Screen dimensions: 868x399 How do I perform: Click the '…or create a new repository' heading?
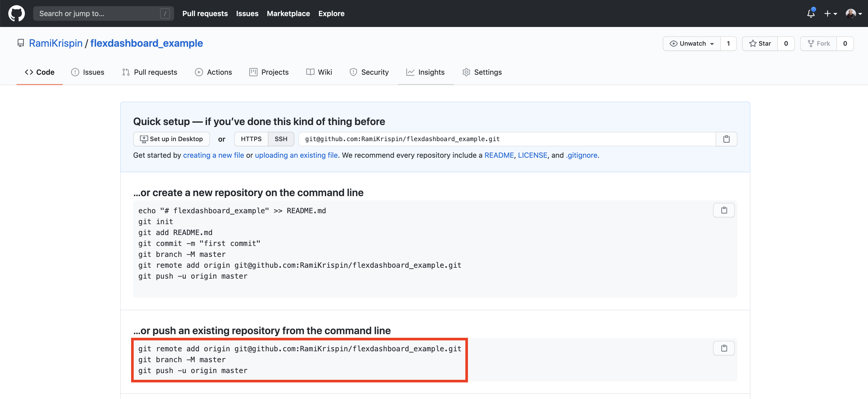[x=248, y=192]
